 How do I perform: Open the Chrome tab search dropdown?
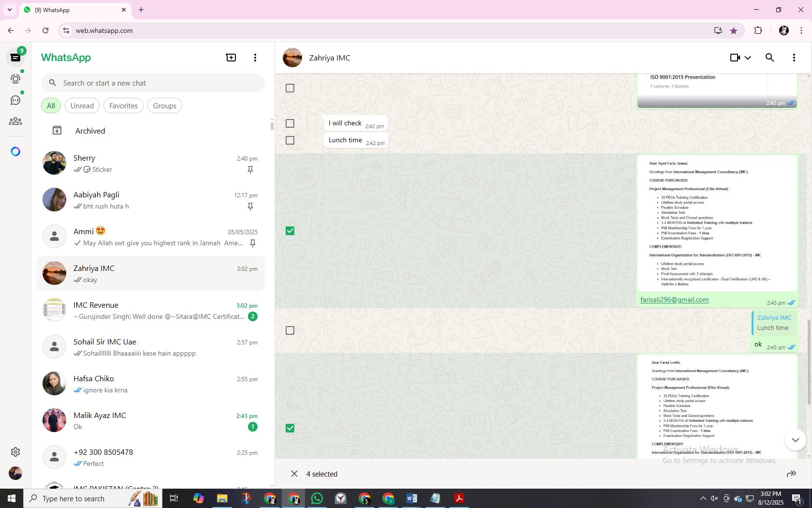[9, 10]
